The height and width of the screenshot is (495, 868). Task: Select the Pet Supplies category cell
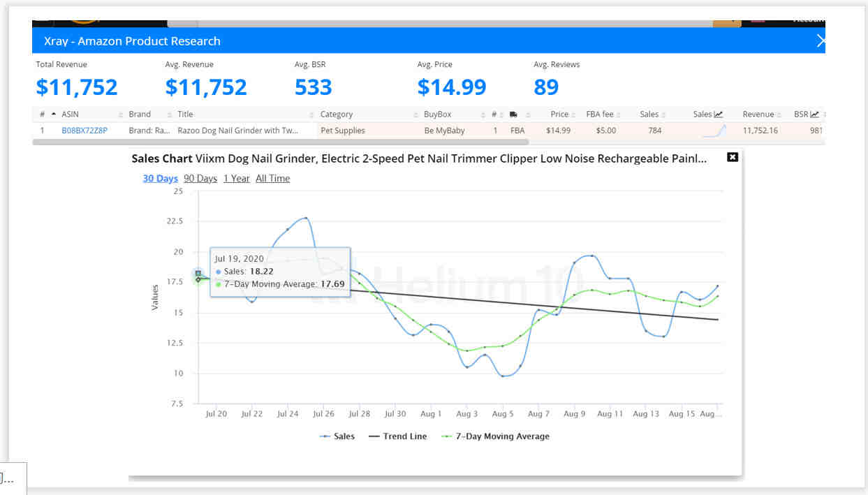[x=344, y=131]
